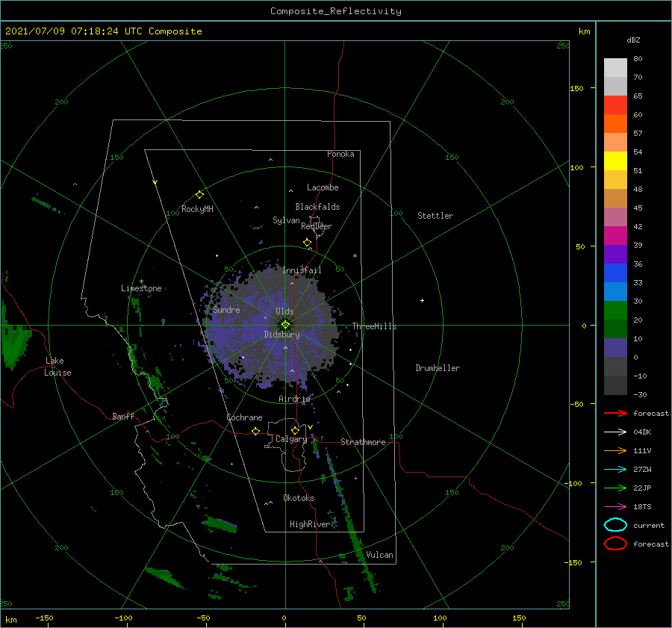This screenshot has width=672, height=628.
Task: Click yellow diamond marker under Cochrane label
Action: point(255,431)
